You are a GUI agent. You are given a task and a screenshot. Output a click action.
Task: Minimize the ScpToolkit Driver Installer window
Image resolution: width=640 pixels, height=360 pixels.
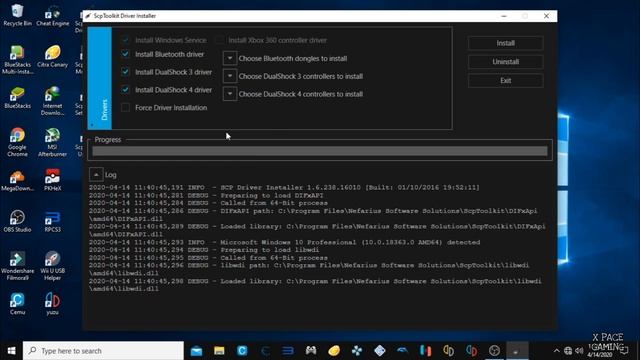[504, 16]
